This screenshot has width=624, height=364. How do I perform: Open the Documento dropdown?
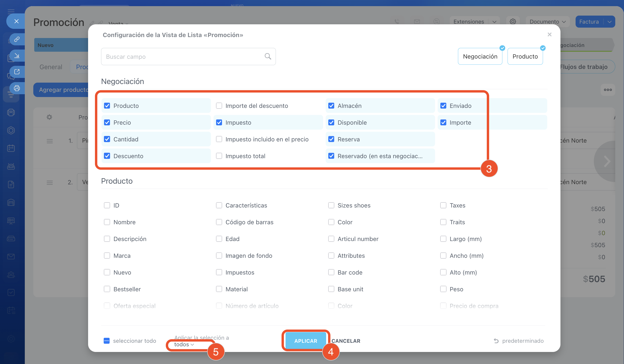click(547, 22)
